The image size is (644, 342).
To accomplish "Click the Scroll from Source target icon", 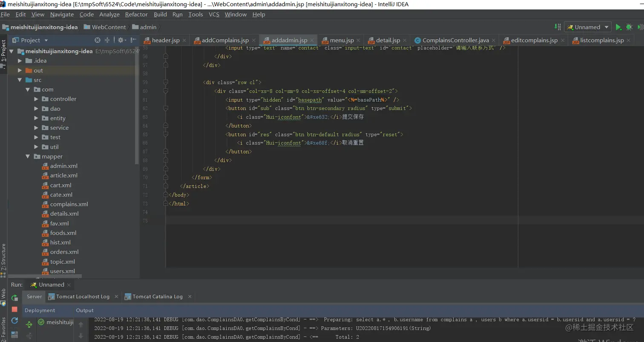I will [x=98, y=40].
